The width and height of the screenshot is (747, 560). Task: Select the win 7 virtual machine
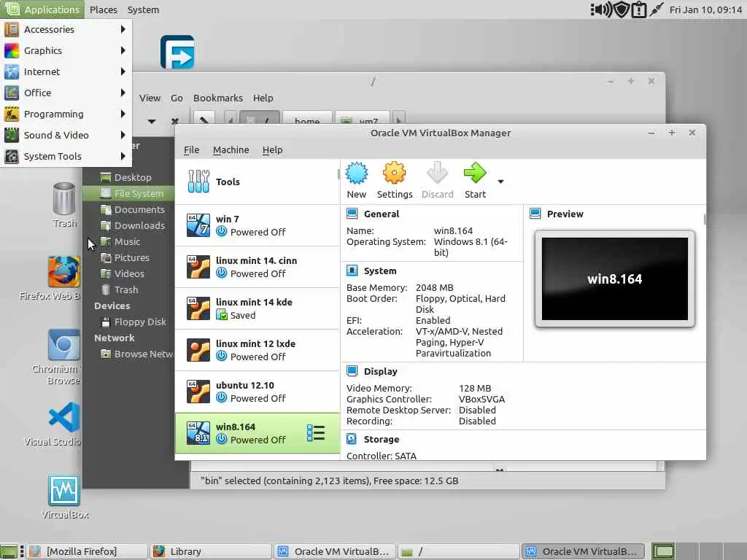258,225
